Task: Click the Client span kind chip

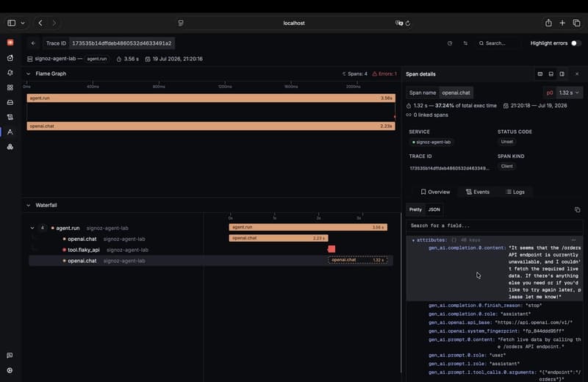Action: pyautogui.click(x=507, y=166)
